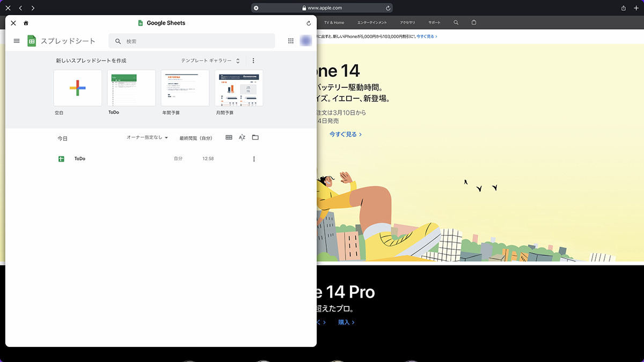This screenshot has width=644, height=362.
Task: Click the www.apple.com address bar
Action: point(322,8)
